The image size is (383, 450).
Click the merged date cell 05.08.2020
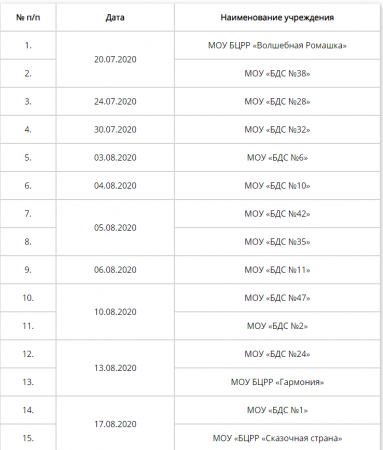coord(115,228)
